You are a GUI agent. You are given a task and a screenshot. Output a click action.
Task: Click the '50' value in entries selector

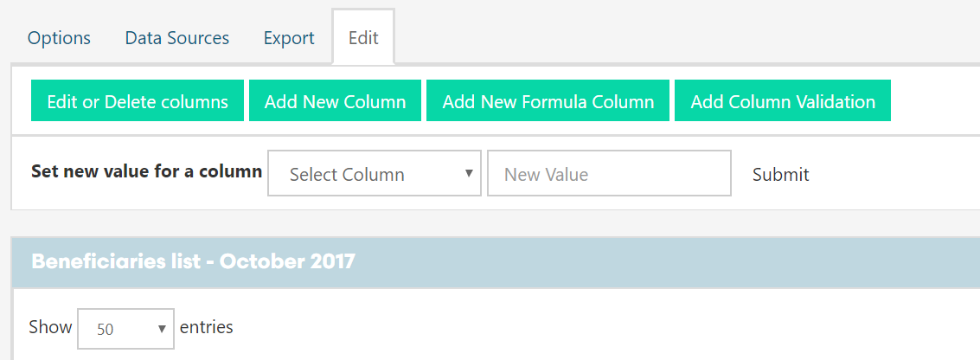pyautogui.click(x=106, y=329)
